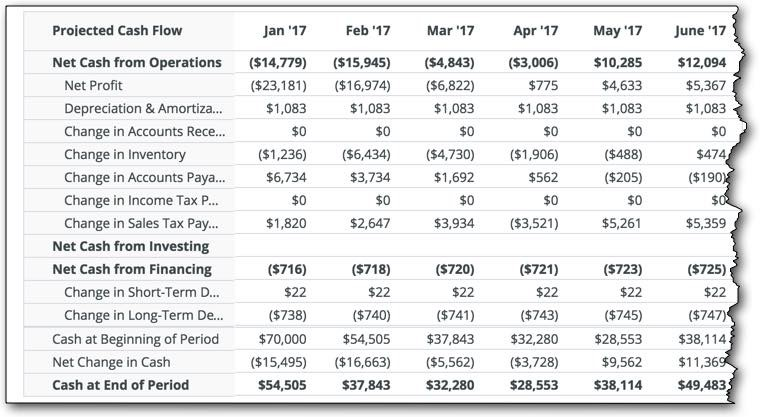Select the Depreciation & Amortization row label
The width and height of the screenshot is (763, 417).
coord(143,109)
